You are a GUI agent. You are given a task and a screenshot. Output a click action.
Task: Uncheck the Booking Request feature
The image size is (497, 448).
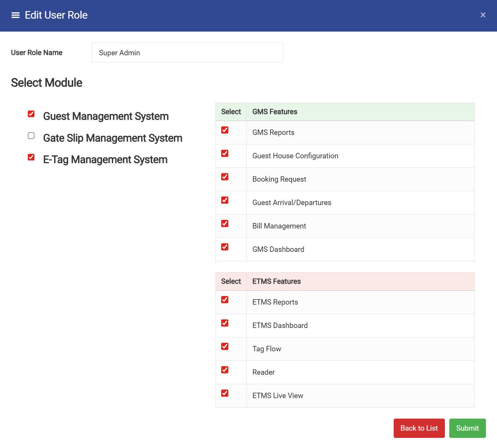click(225, 177)
